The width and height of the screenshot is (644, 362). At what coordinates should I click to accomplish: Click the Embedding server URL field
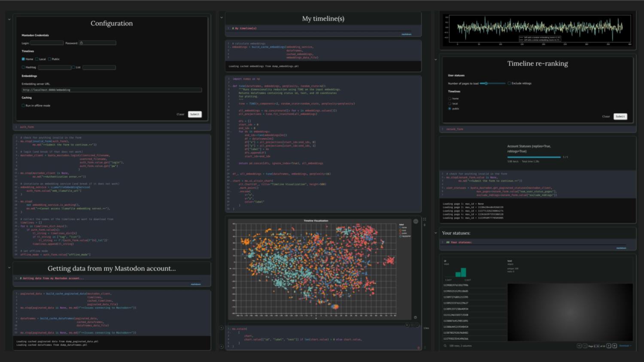pyautogui.click(x=112, y=90)
